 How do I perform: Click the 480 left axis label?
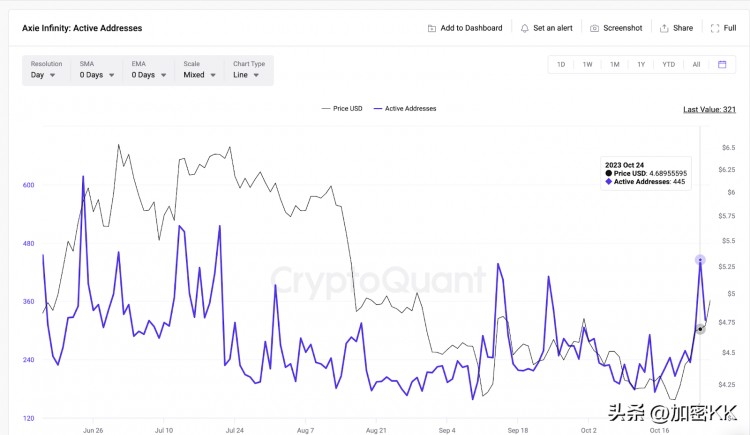(x=29, y=244)
